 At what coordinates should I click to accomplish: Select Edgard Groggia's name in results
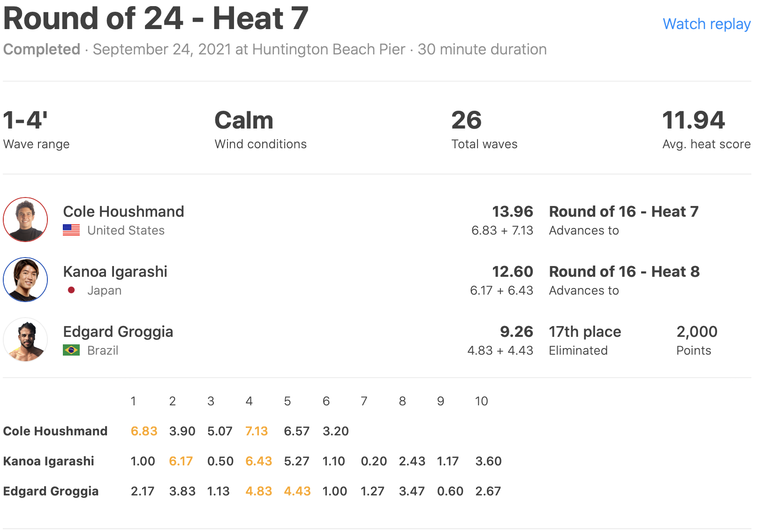click(x=118, y=332)
